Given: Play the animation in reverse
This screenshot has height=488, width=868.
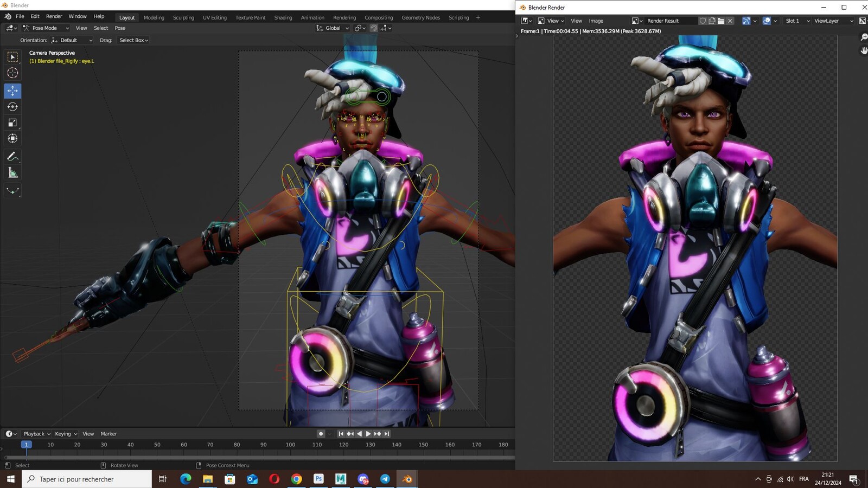Looking at the screenshot, I should pyautogui.click(x=359, y=434).
